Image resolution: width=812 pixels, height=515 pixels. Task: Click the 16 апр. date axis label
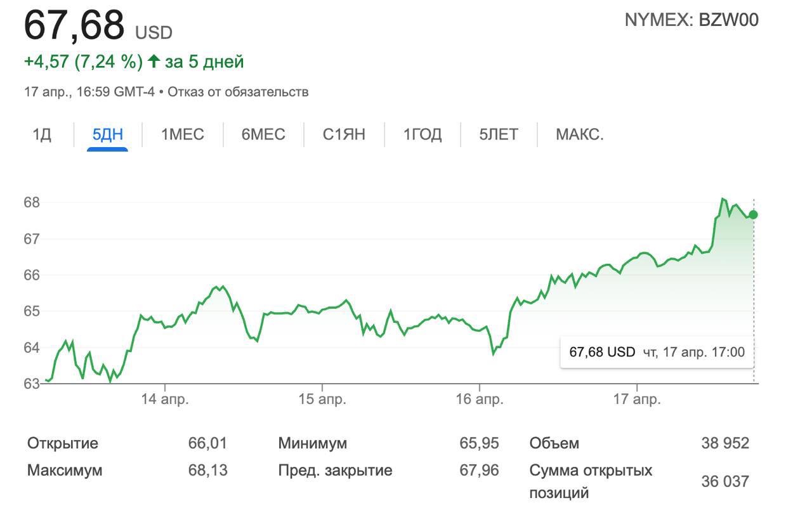pos(480,400)
